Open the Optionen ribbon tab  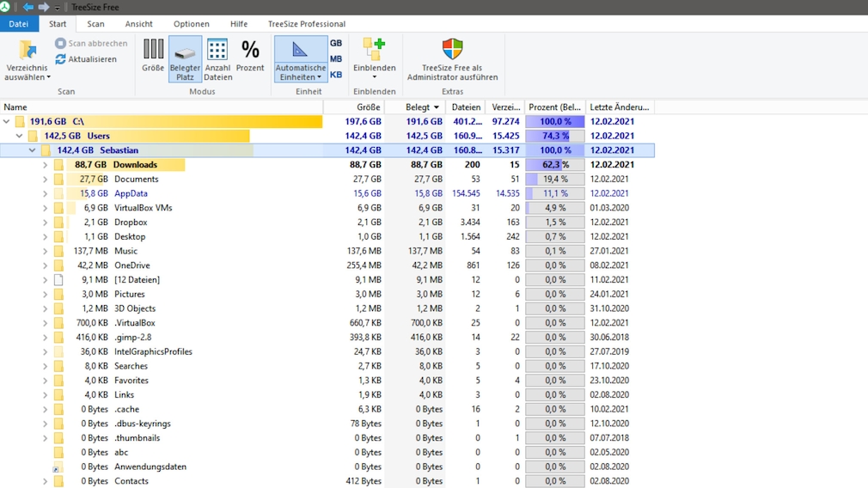tap(192, 24)
